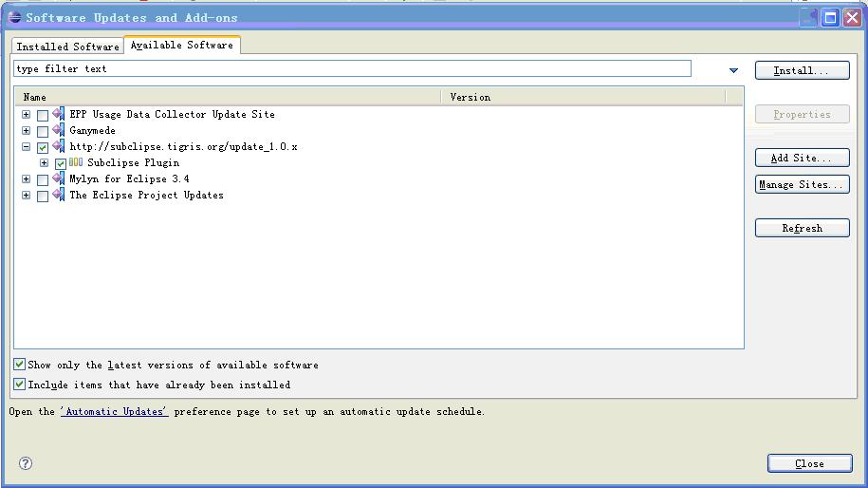Sort by the Version column header
The image size is (868, 488).
pos(583,97)
